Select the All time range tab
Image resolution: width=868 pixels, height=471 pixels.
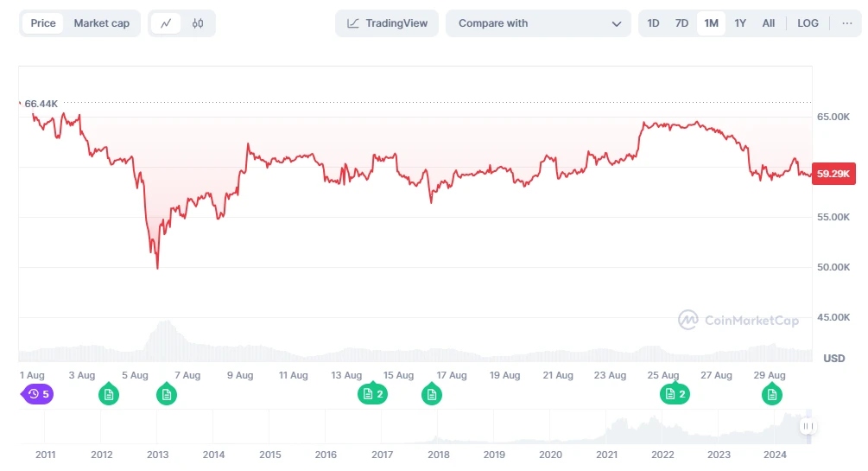tap(769, 23)
